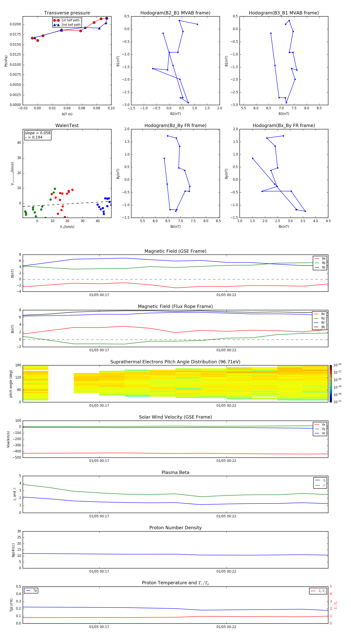Click the 'Vremaining(km/s)' y-axis label

coord(12,173)
